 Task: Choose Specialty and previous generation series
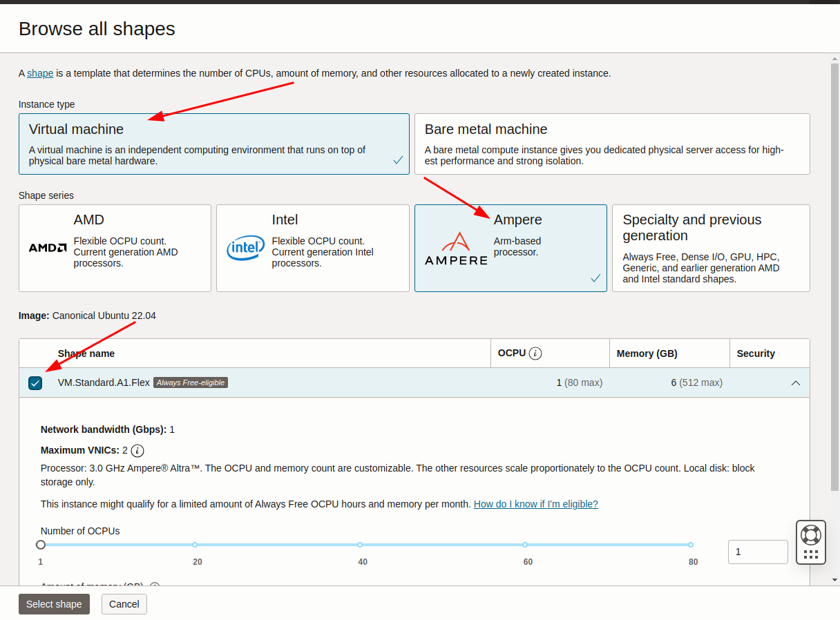tap(711, 248)
